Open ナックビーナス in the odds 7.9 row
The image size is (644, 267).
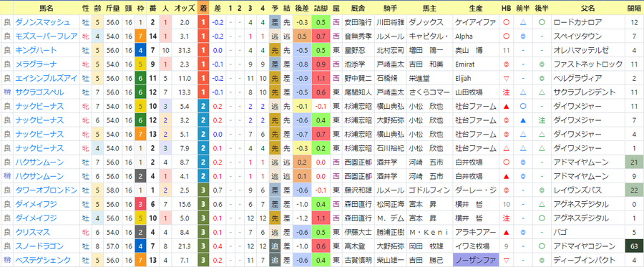(x=39, y=148)
